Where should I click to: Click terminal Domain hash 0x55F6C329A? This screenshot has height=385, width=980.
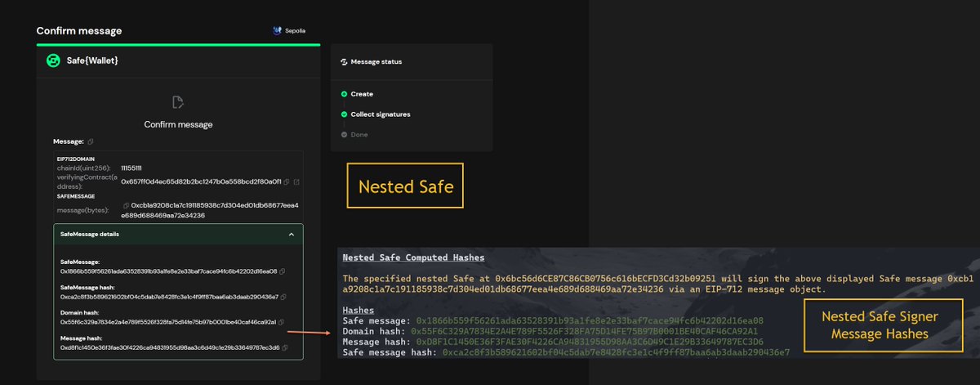(x=584, y=331)
